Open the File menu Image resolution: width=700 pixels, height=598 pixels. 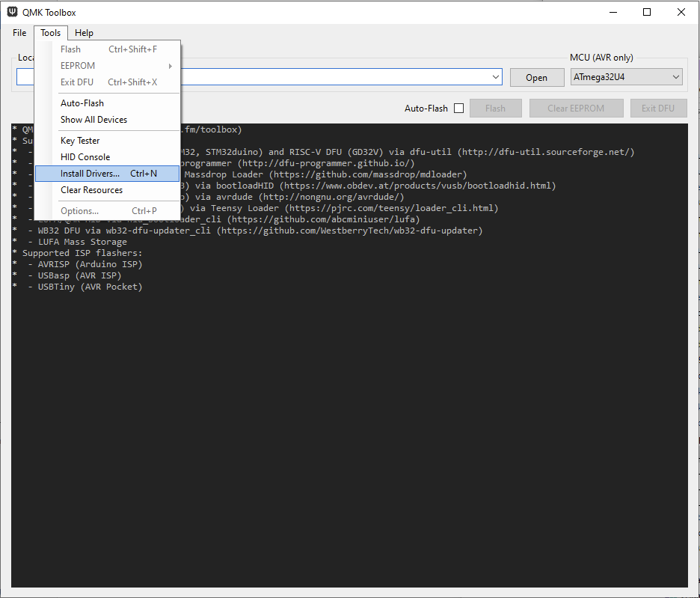coord(19,33)
